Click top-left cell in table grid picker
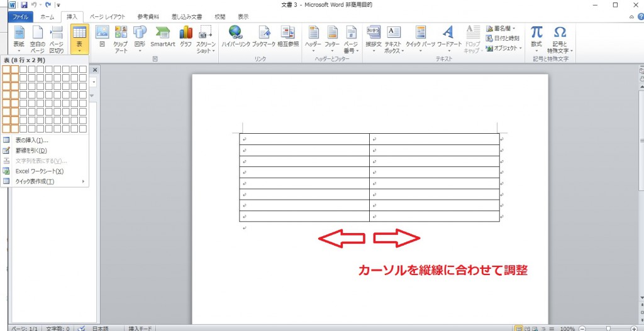 pyautogui.click(x=6, y=69)
